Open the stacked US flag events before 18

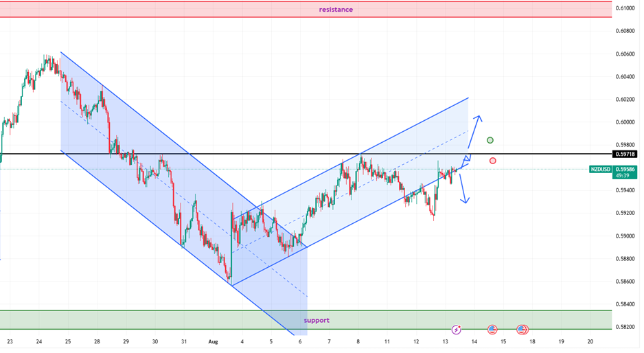click(x=522, y=330)
